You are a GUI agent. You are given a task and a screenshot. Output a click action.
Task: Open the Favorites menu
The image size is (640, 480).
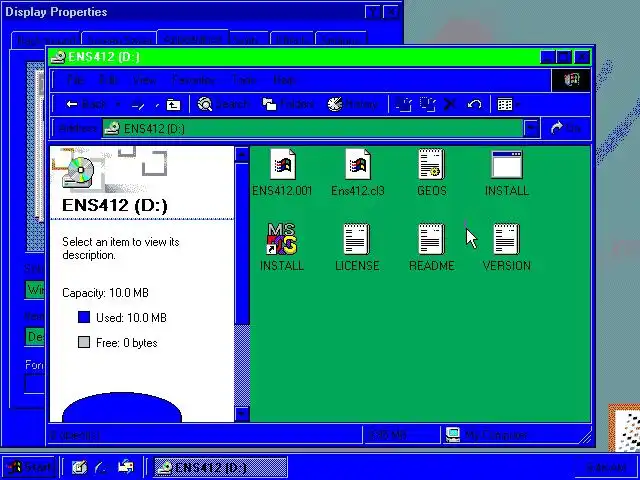pos(193,80)
